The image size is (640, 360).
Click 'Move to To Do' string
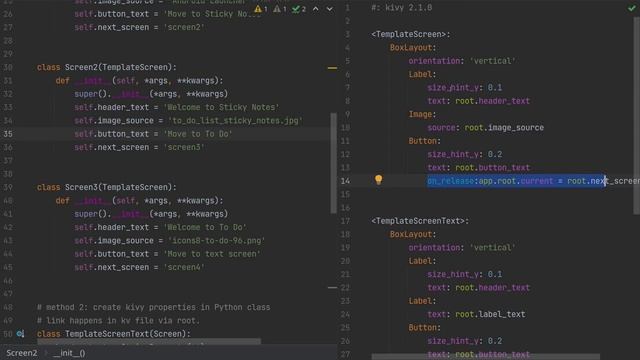click(198, 134)
